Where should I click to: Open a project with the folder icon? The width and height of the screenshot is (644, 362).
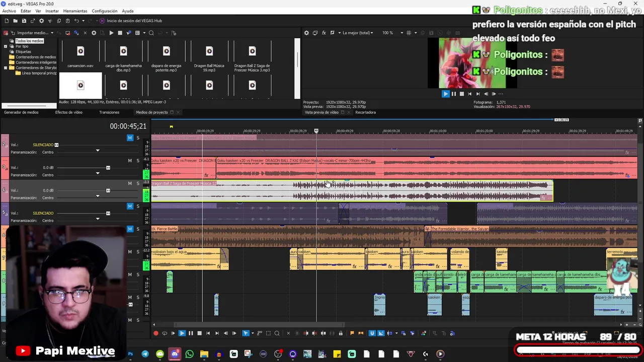coord(15,21)
